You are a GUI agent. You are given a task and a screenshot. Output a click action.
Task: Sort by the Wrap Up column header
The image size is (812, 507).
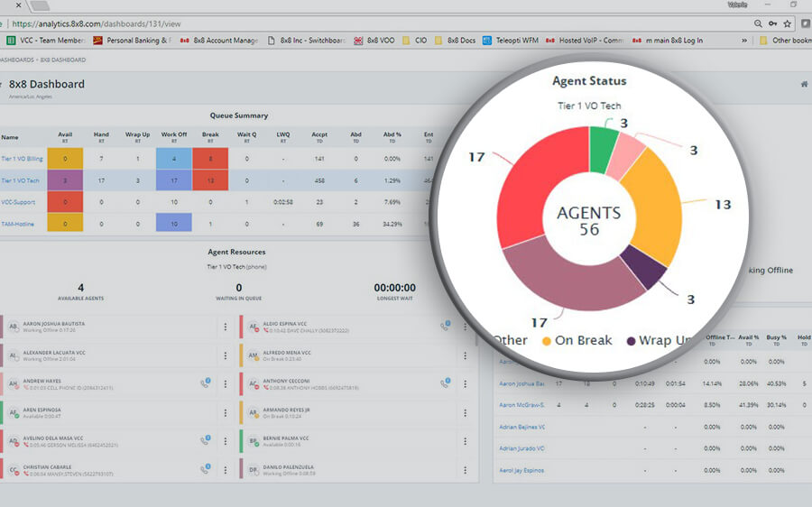pyautogui.click(x=138, y=137)
